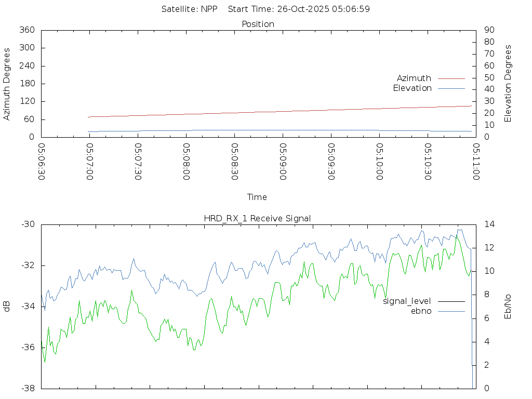Screen dimensions: 532x399
Task: Click the Time x-axis label
Action: 257,197
